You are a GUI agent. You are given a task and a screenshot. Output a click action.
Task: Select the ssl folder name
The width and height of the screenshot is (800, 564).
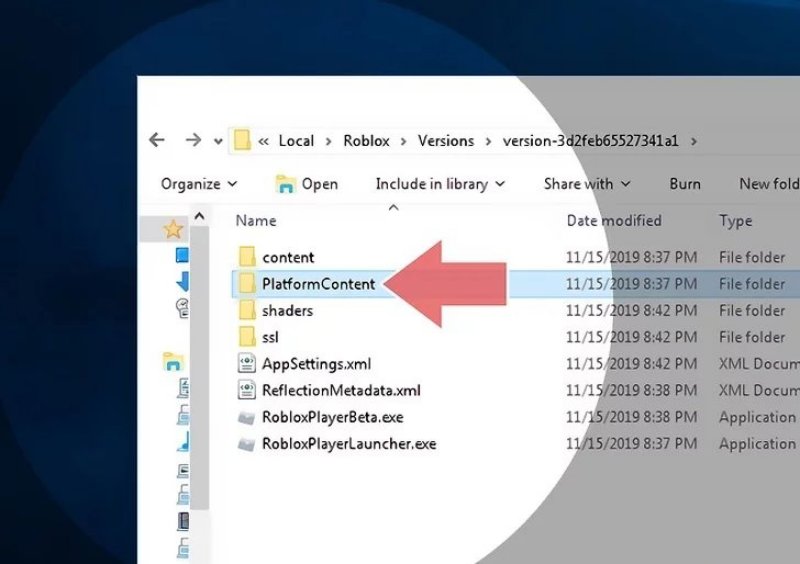point(270,337)
